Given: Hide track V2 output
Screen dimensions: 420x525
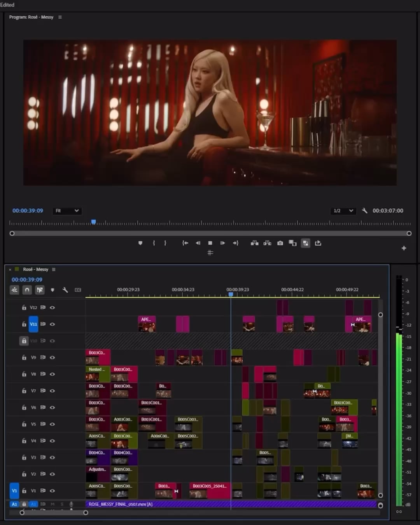Looking at the screenshot, I should tap(52, 474).
